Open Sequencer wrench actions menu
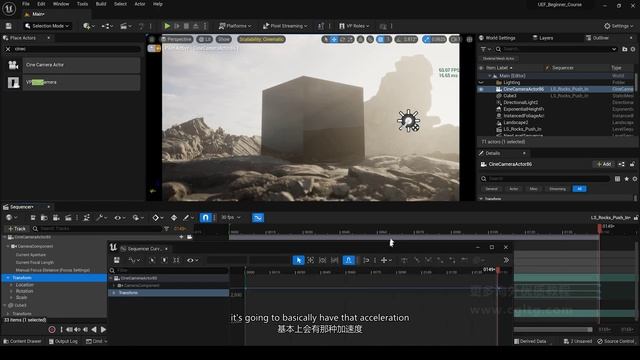The height and width of the screenshot is (360, 640). pos(101,218)
